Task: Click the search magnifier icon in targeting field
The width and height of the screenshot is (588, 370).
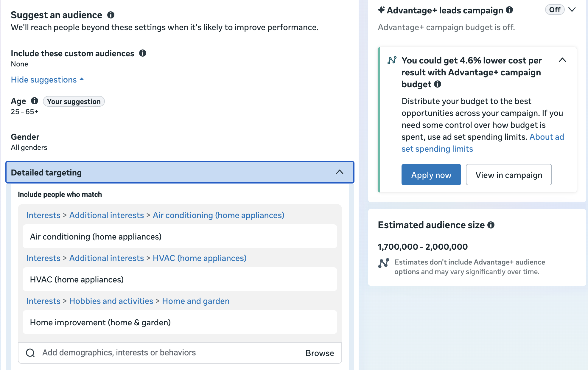Action: tap(30, 353)
